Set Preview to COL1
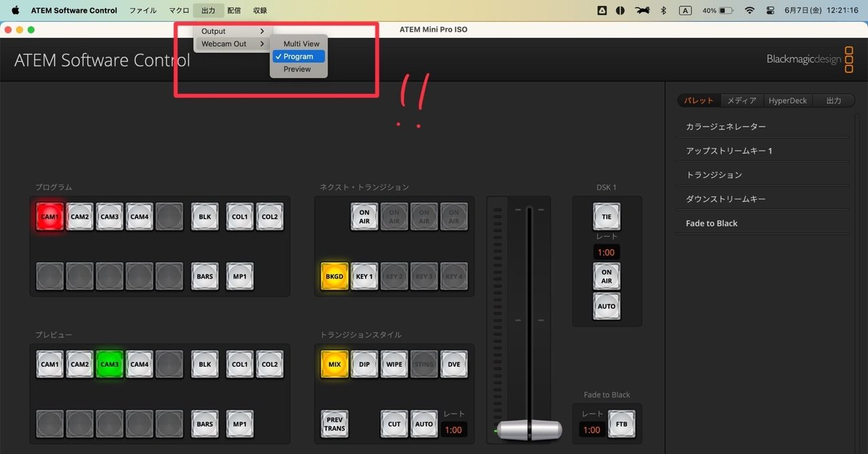Image resolution: width=868 pixels, height=454 pixels. 239,364
